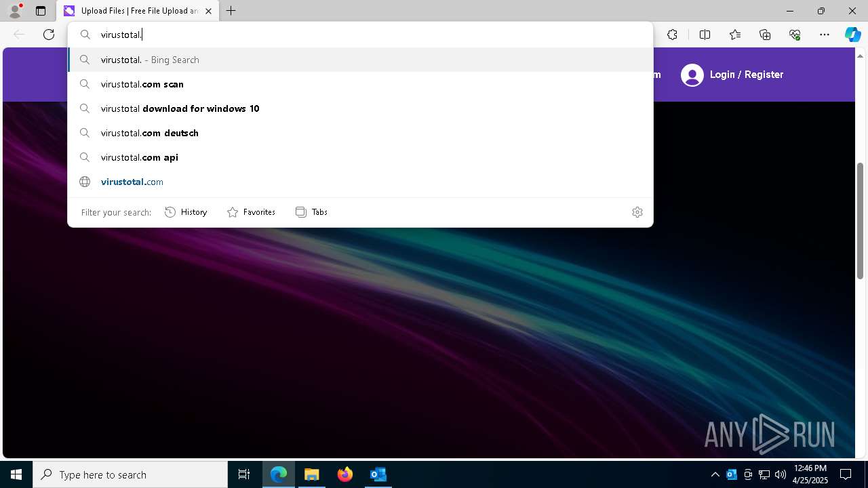Click Outlook icon in system tray
This screenshot has height=488, width=868.
tap(732, 474)
